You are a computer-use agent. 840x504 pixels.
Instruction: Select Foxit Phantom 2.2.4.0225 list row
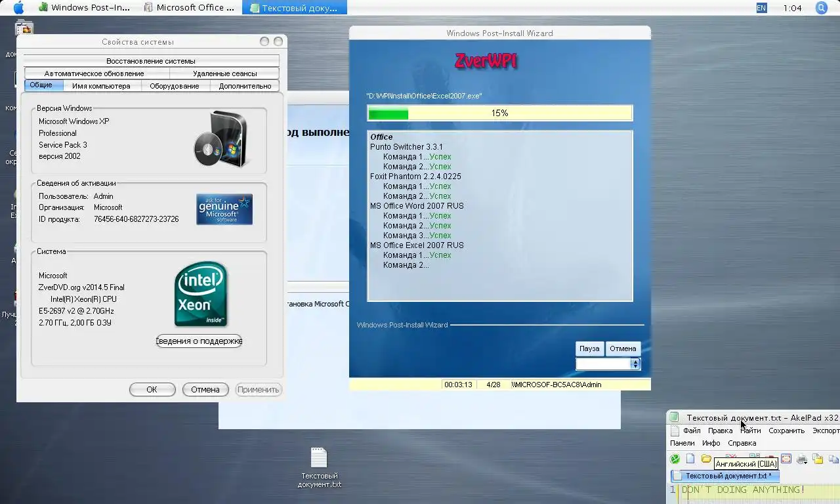pos(415,177)
